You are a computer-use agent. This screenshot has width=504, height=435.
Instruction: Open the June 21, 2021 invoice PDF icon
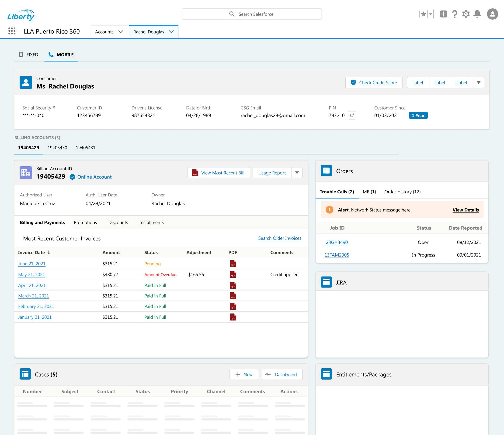(x=233, y=264)
